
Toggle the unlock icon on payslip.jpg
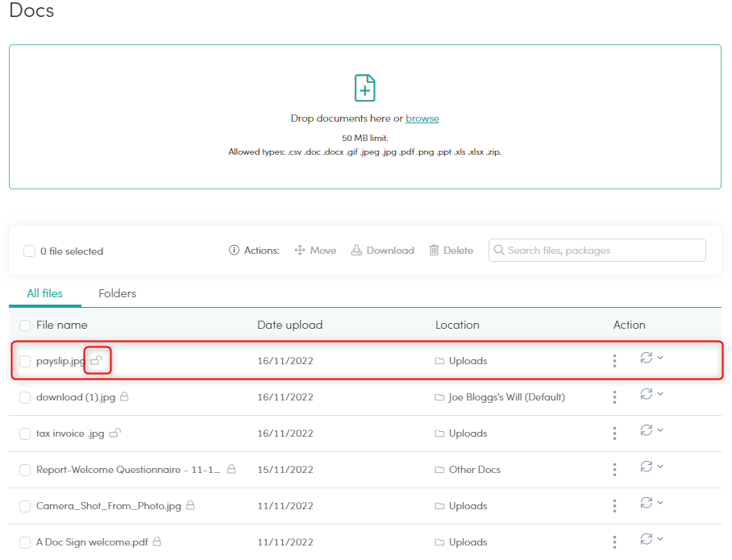96,360
